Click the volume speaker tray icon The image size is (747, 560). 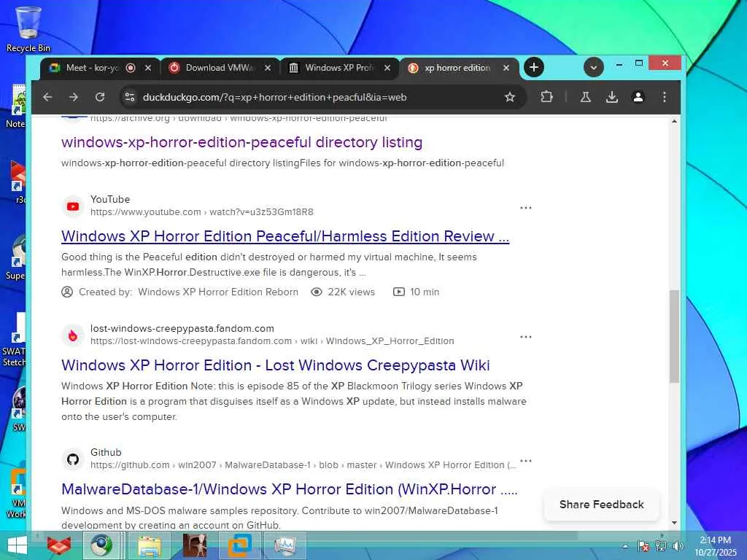678,545
